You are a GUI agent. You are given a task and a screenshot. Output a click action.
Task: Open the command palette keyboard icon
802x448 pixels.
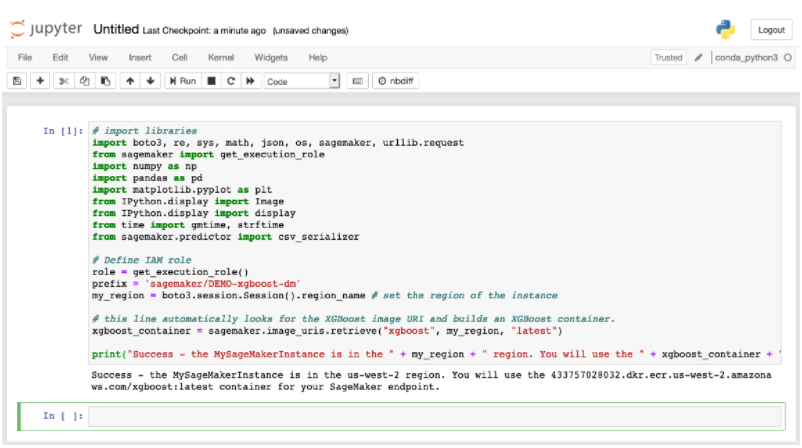pos(357,81)
